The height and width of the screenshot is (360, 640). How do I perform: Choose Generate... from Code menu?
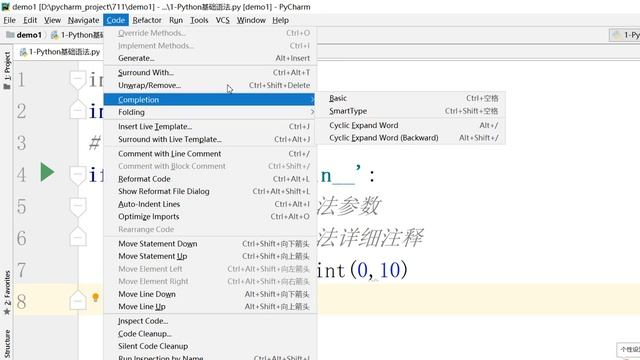[x=210, y=58]
